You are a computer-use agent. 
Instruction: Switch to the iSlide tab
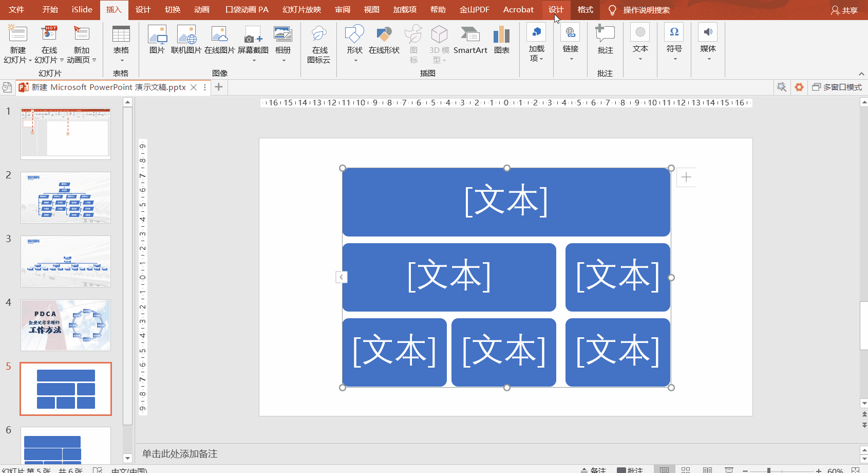point(82,10)
